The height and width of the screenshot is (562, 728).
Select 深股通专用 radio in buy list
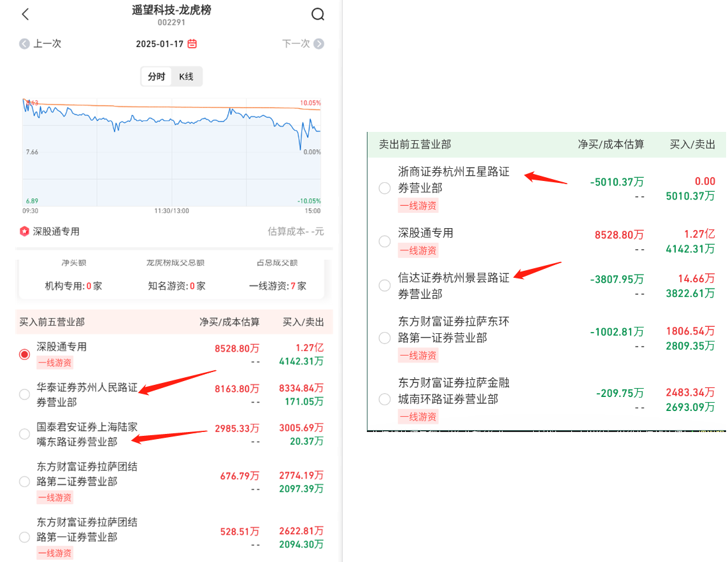coord(25,354)
